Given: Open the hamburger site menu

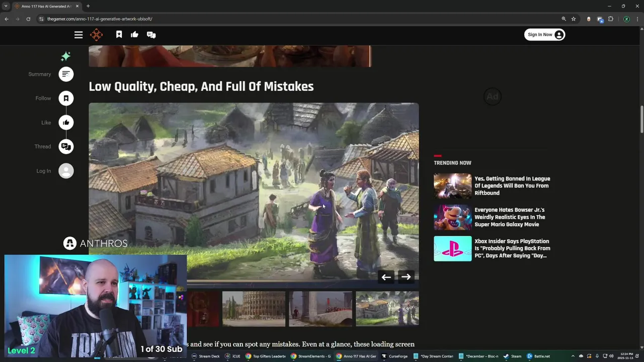Looking at the screenshot, I should [x=78, y=35].
